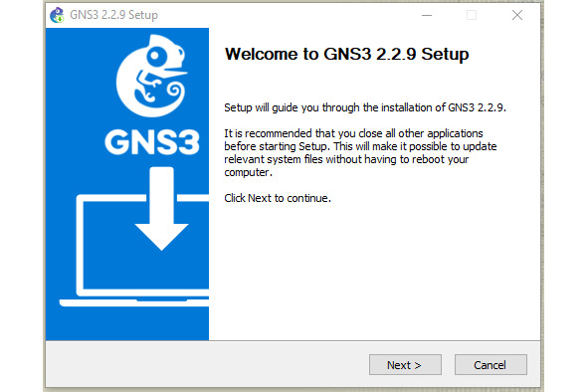Click the Next > button

pyautogui.click(x=405, y=364)
